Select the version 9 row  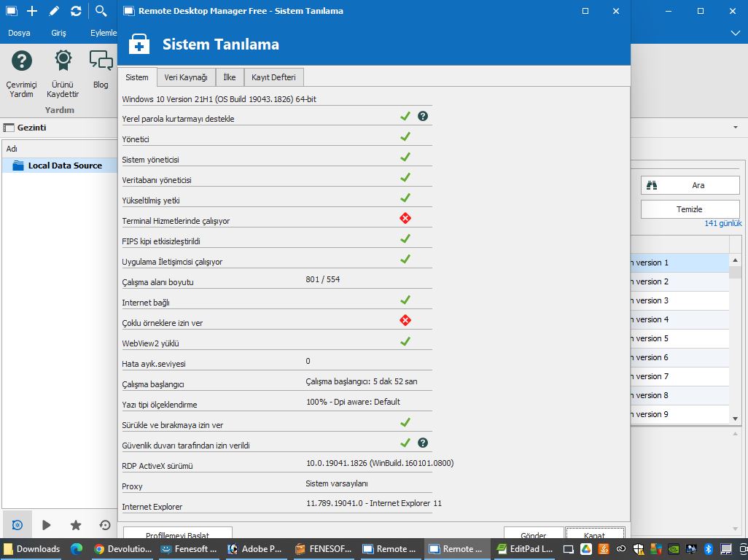(679, 414)
